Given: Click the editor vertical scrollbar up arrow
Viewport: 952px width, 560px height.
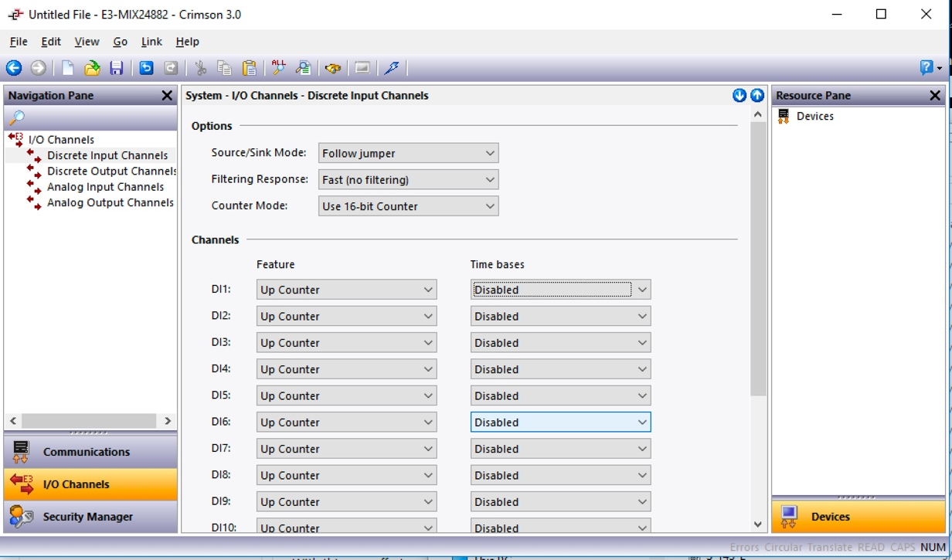Looking at the screenshot, I should coord(757,114).
